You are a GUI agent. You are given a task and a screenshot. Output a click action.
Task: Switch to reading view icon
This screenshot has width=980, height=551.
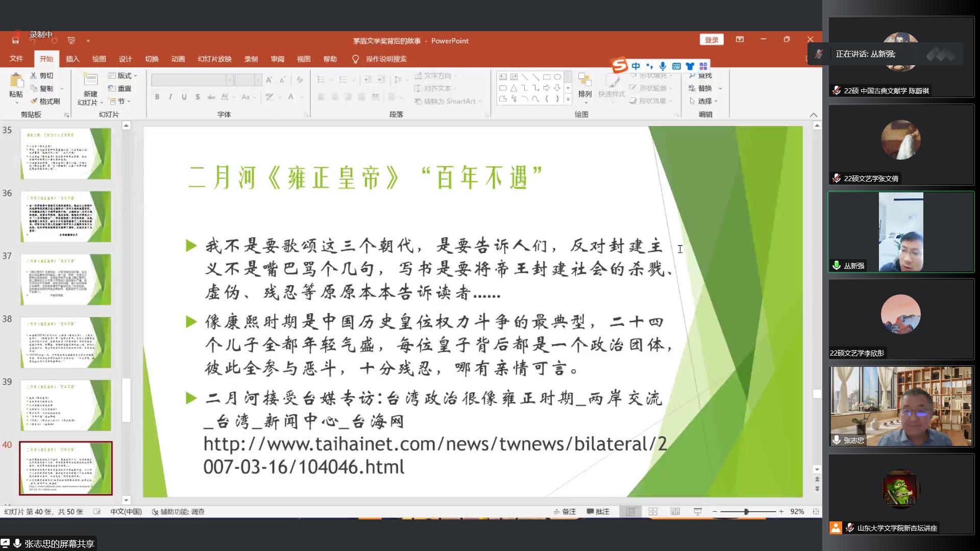tap(675, 511)
